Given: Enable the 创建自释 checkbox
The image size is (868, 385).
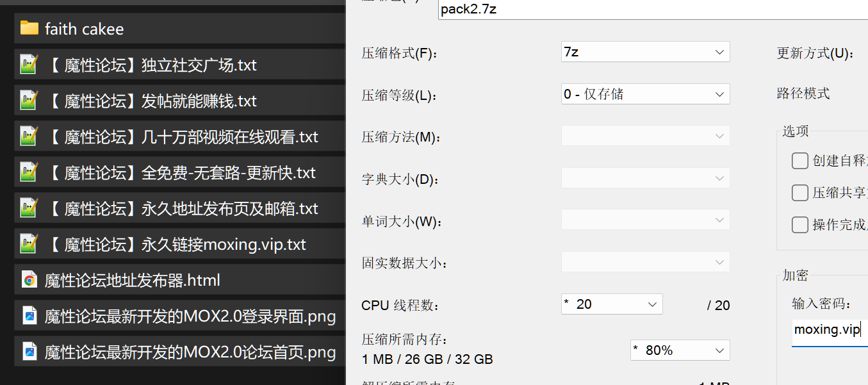Looking at the screenshot, I should tap(799, 161).
